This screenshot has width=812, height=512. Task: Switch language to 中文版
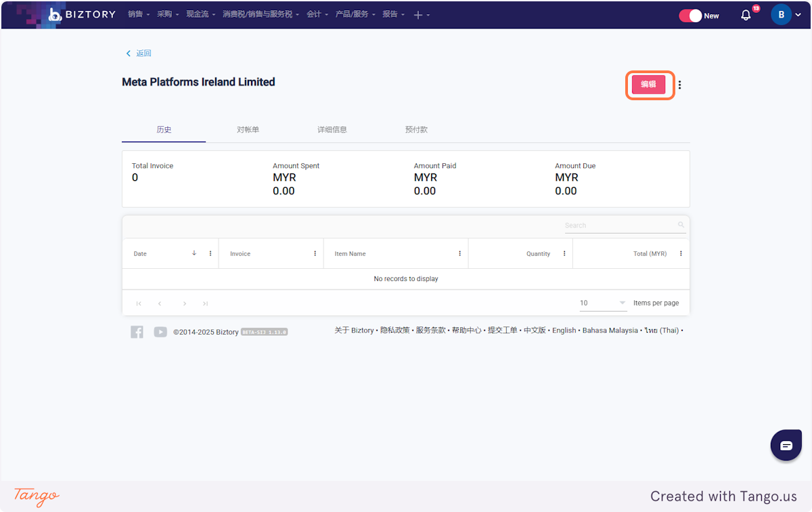click(x=535, y=330)
